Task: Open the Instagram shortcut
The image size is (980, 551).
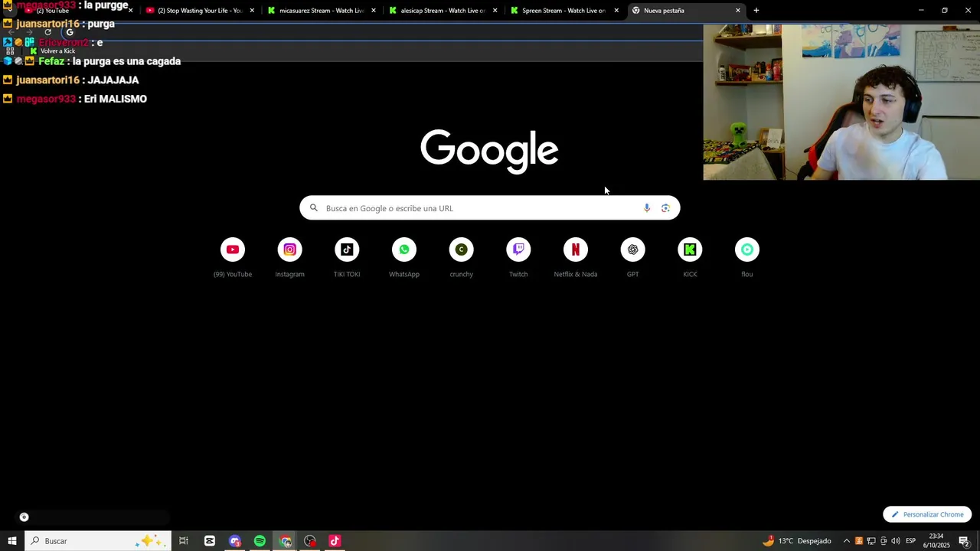Action: [x=289, y=258]
